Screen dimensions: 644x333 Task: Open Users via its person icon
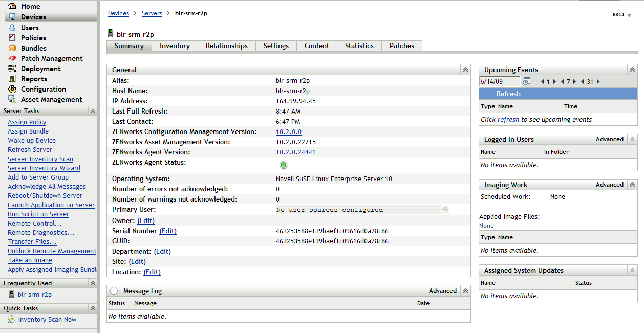pyautogui.click(x=12, y=28)
